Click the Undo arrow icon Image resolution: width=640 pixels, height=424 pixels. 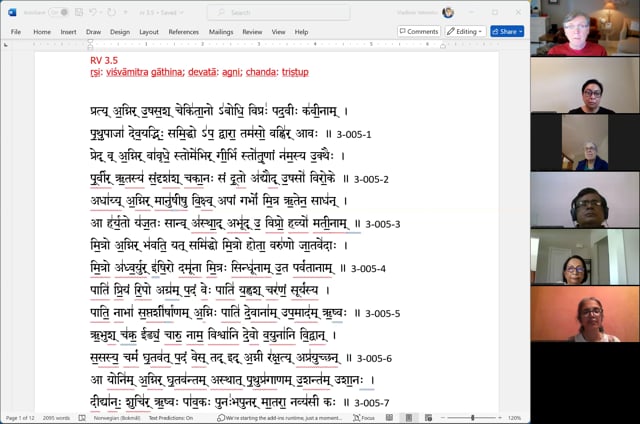[x=93, y=12]
